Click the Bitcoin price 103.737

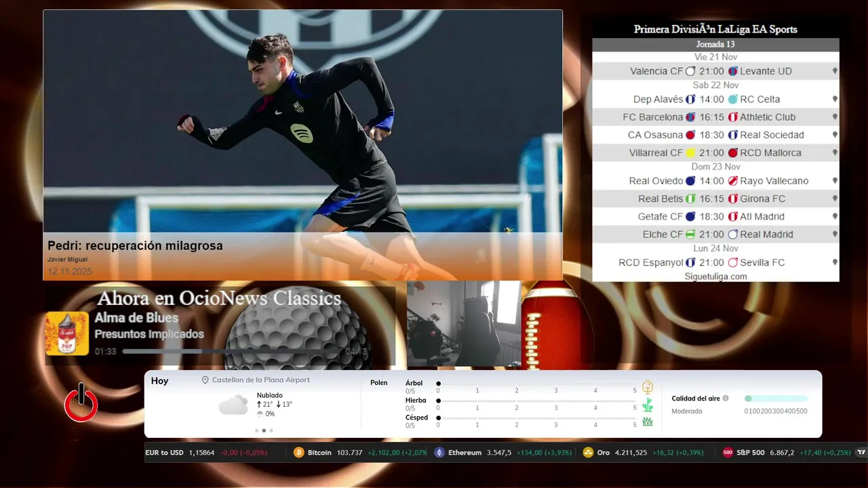[349, 452]
